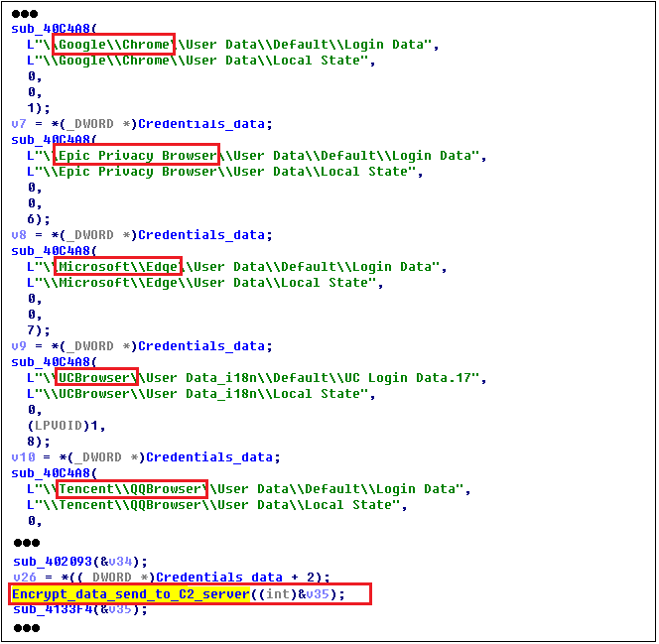Select the Epic Privacy Browser Login Data string
Image resolution: width=659 pixels, height=644 pixels.
(x=253, y=156)
